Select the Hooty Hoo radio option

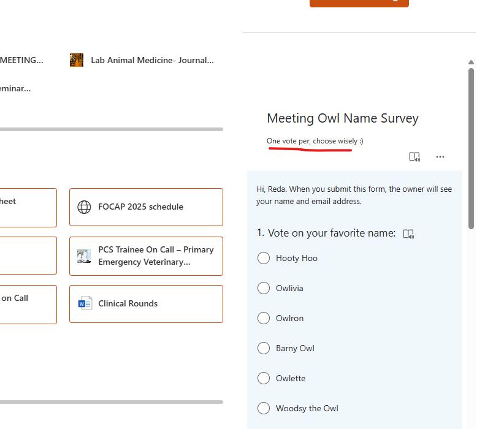click(264, 258)
